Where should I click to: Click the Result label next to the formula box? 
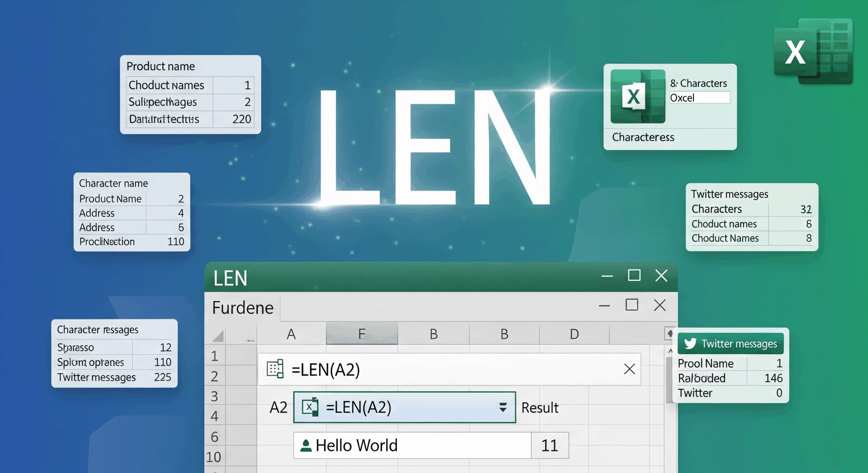539,408
